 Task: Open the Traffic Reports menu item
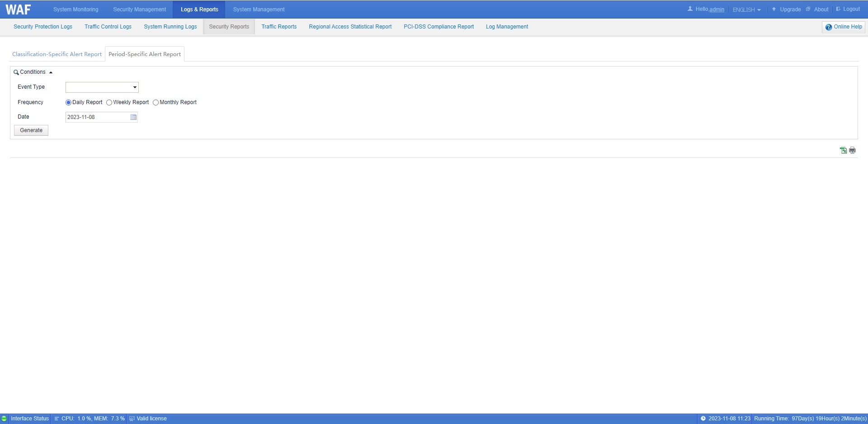tap(279, 27)
